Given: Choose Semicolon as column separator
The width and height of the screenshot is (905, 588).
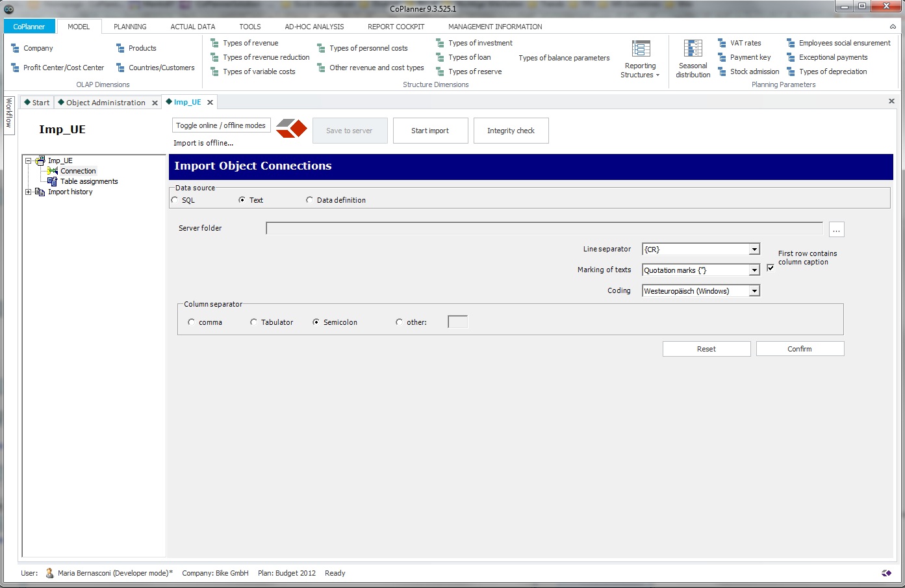Looking at the screenshot, I should click(316, 322).
